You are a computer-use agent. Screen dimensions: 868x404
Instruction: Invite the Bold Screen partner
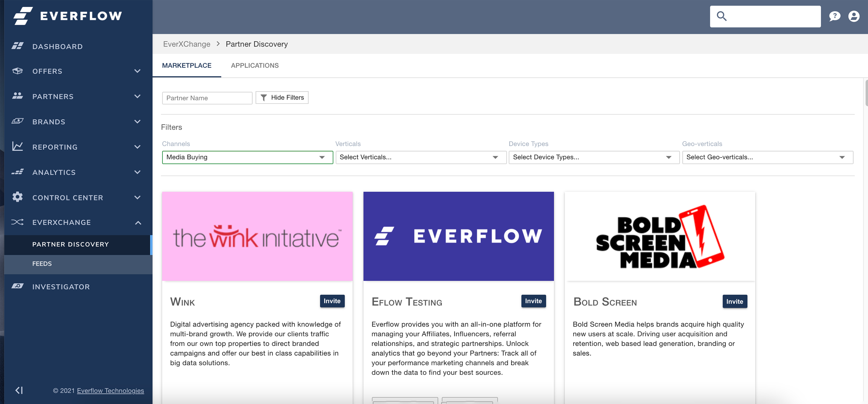tap(734, 301)
